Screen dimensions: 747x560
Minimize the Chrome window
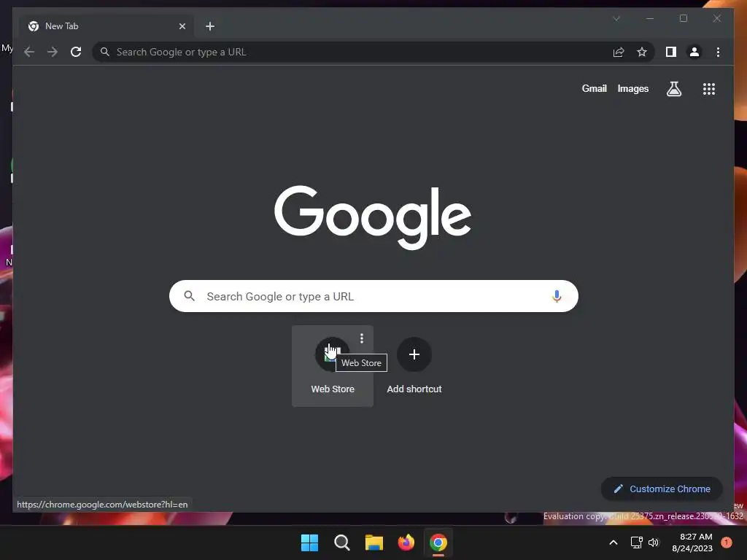point(650,18)
